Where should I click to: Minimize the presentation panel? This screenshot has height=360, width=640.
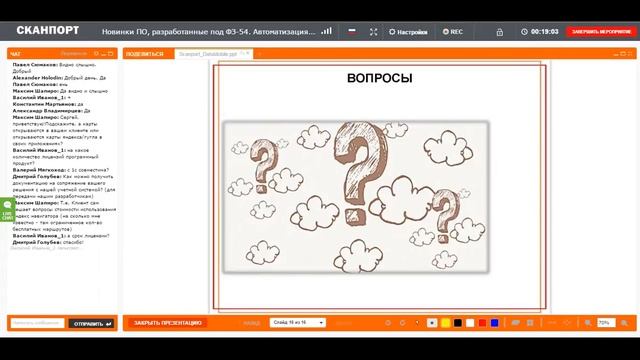[x=616, y=54]
